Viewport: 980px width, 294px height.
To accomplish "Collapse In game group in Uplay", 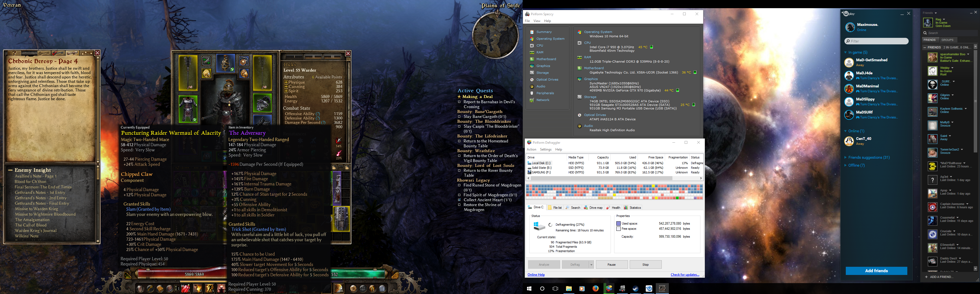I will pyautogui.click(x=845, y=53).
